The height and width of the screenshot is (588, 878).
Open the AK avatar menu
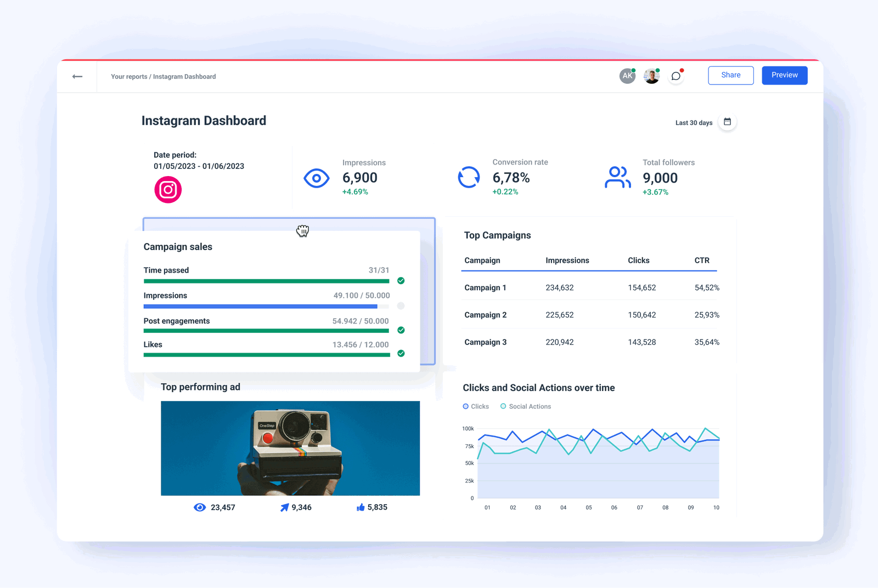tap(627, 75)
